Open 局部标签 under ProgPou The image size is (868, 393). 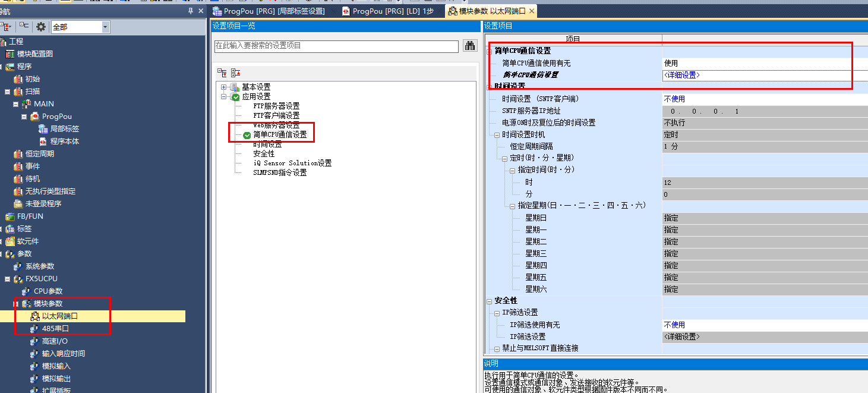click(x=64, y=129)
